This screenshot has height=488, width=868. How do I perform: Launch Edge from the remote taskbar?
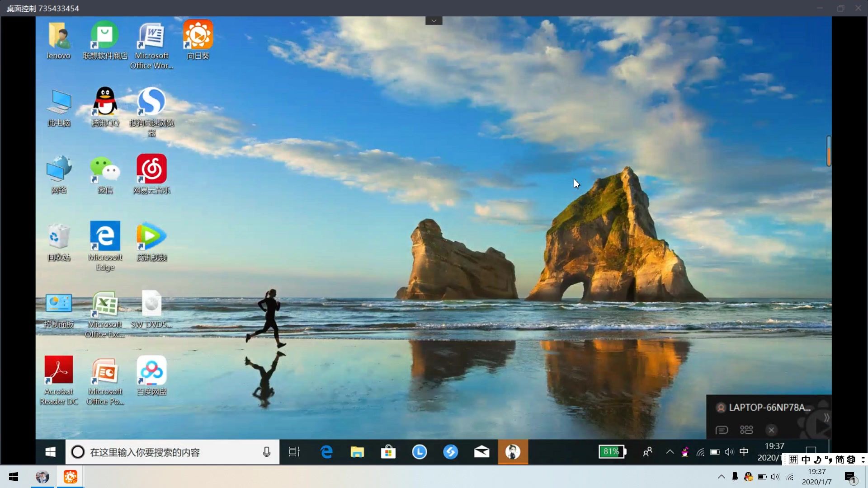tap(326, 452)
